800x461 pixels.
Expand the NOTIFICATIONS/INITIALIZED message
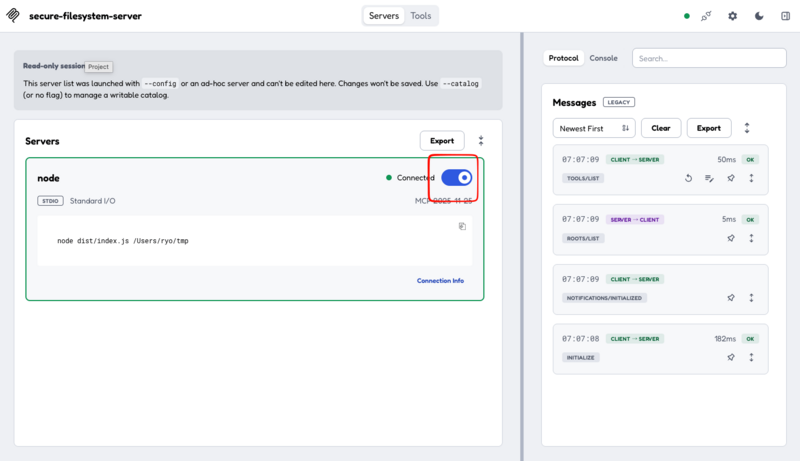(x=751, y=298)
